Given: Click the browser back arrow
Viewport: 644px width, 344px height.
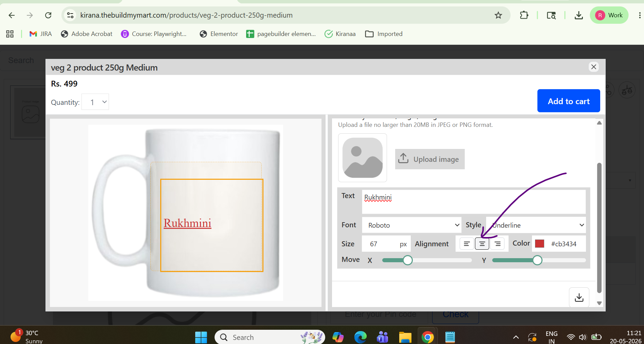Looking at the screenshot, I should 12,15.
